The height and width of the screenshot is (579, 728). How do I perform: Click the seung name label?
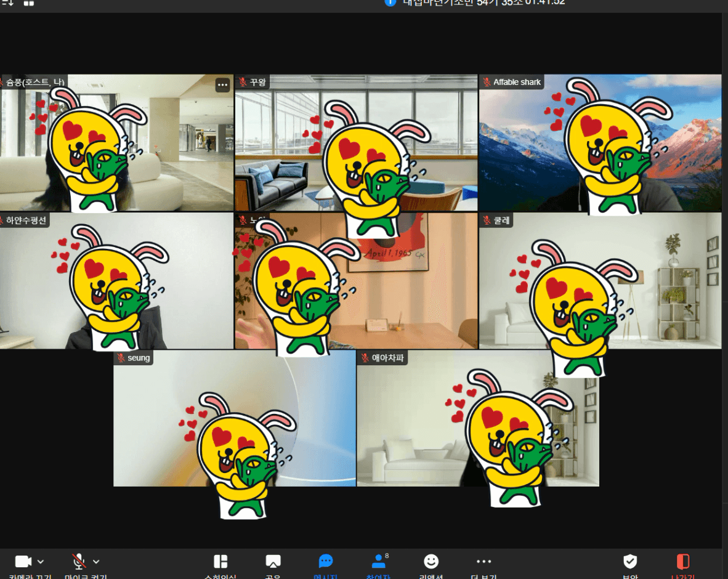(x=139, y=358)
